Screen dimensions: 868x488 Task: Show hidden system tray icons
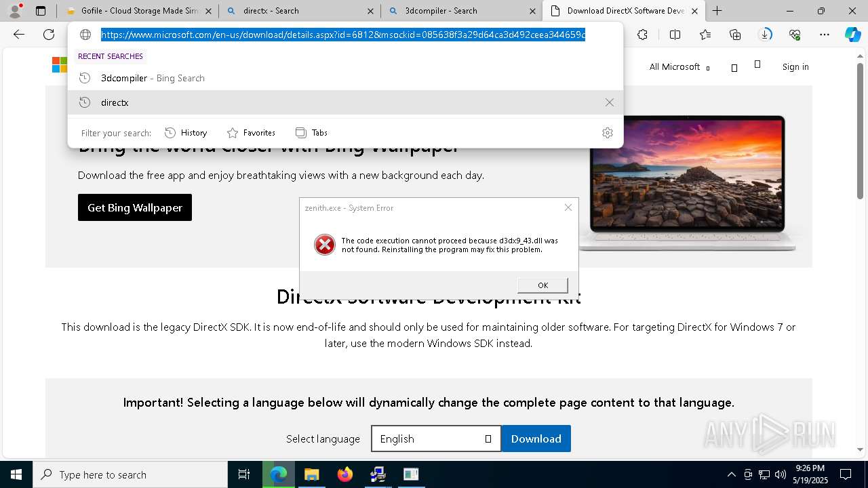[731, 474]
